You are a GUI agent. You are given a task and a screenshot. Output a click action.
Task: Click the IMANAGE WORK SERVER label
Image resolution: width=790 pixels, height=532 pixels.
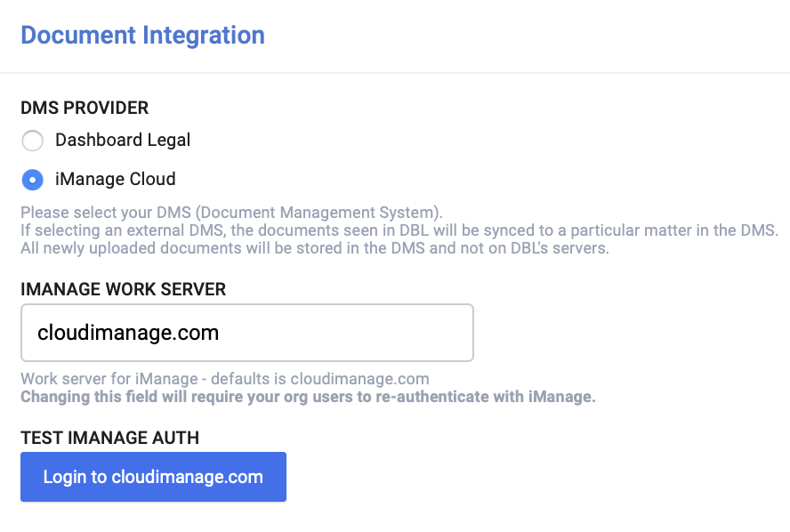pyautogui.click(x=124, y=289)
